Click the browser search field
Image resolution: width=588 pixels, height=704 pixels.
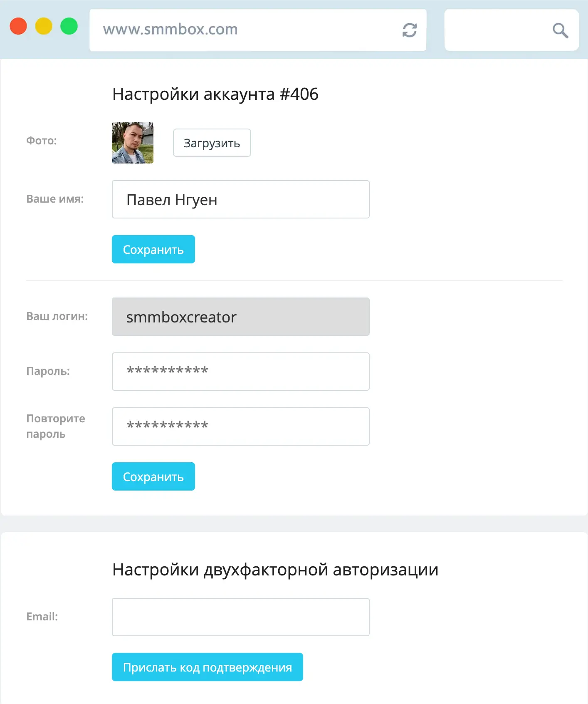tap(511, 30)
